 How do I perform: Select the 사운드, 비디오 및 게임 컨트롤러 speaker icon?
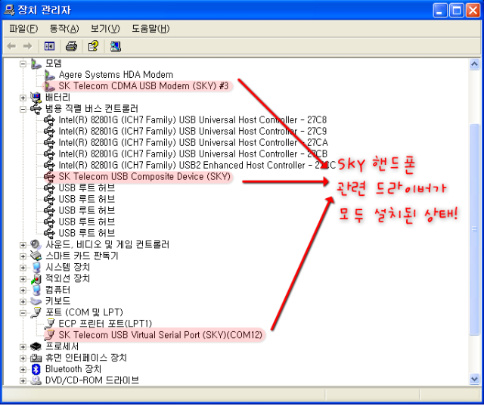[36, 245]
